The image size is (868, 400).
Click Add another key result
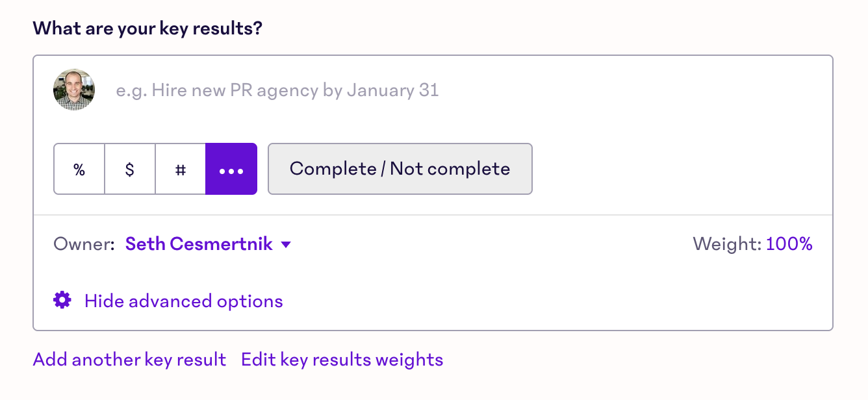pos(129,360)
